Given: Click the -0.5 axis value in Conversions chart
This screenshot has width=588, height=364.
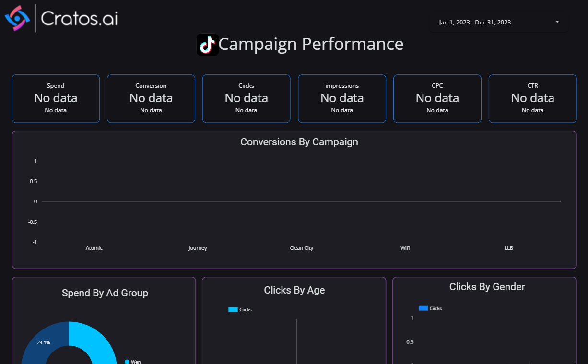Looking at the screenshot, I should (33, 222).
